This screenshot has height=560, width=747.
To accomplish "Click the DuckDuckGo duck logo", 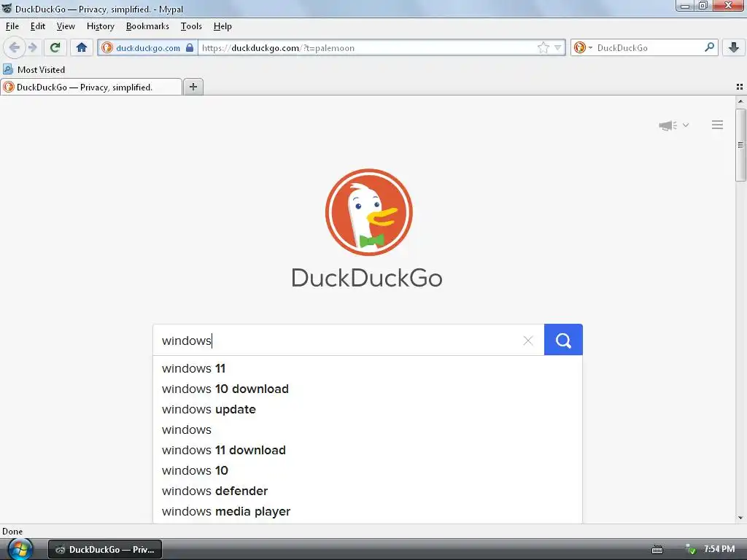I will 368,212.
